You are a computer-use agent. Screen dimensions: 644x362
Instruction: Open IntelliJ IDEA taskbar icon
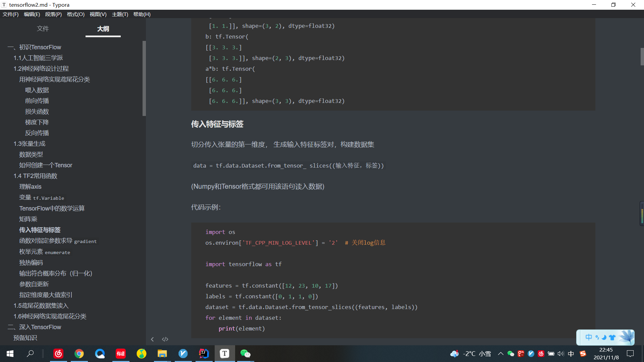point(204,354)
